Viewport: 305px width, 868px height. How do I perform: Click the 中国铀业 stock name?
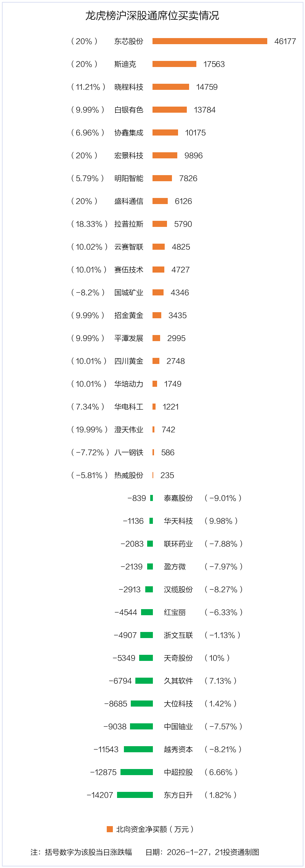pyautogui.click(x=178, y=726)
